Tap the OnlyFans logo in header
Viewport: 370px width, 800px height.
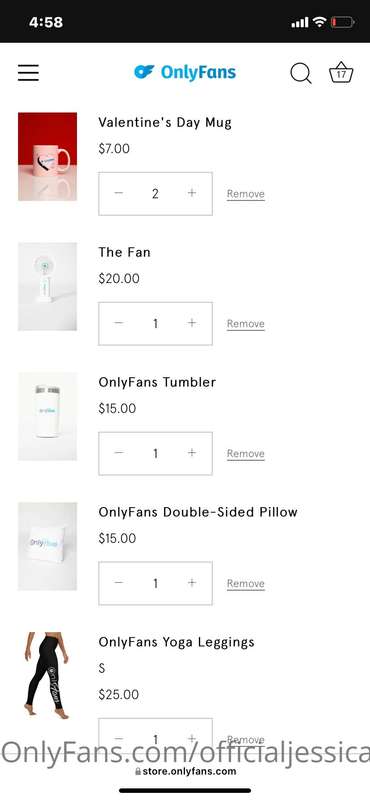185,72
